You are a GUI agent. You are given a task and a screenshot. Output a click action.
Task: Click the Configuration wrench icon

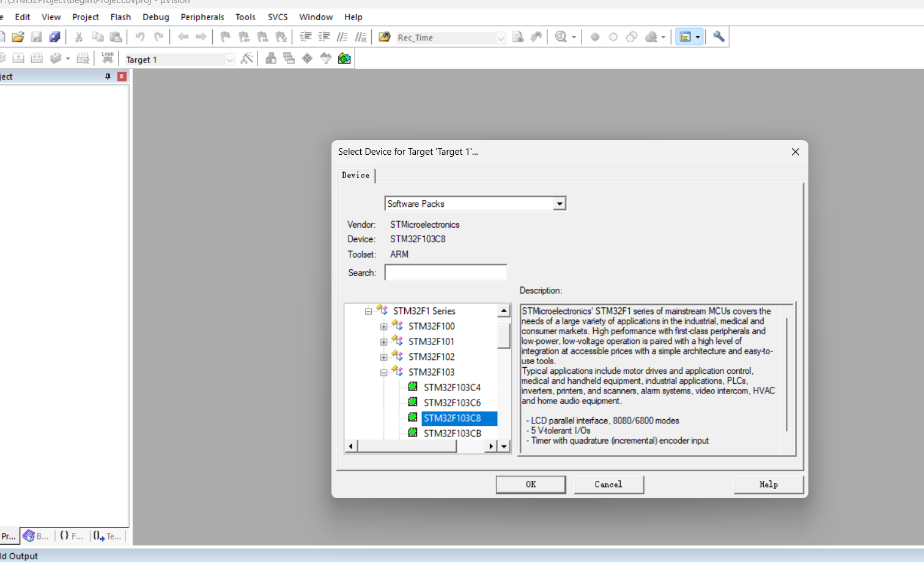pyautogui.click(x=719, y=37)
